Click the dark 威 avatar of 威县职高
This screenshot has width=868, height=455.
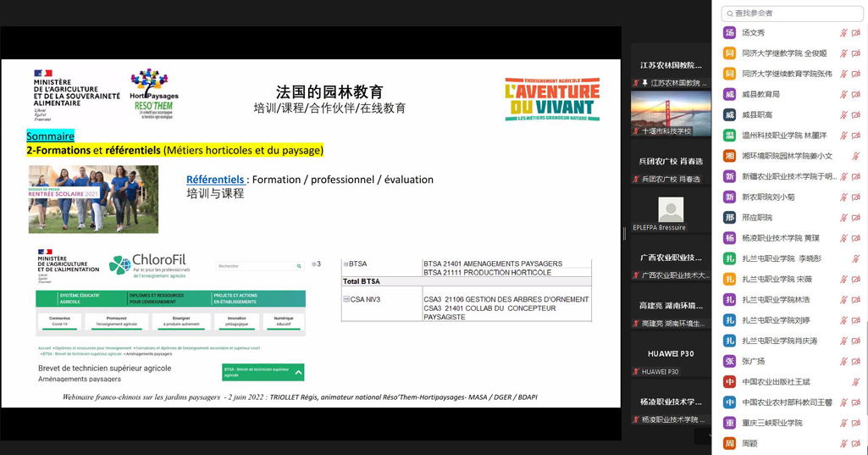730,114
